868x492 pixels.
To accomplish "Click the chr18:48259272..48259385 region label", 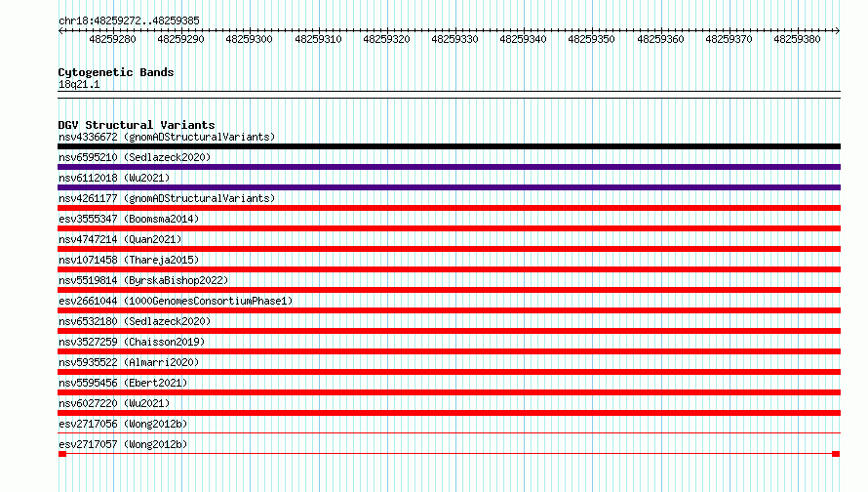I will click(x=129, y=20).
